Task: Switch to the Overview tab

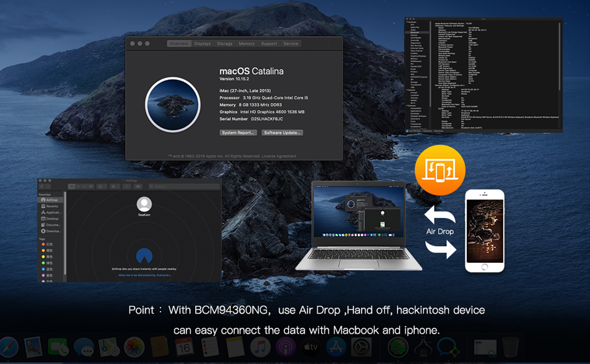Action: [179, 44]
